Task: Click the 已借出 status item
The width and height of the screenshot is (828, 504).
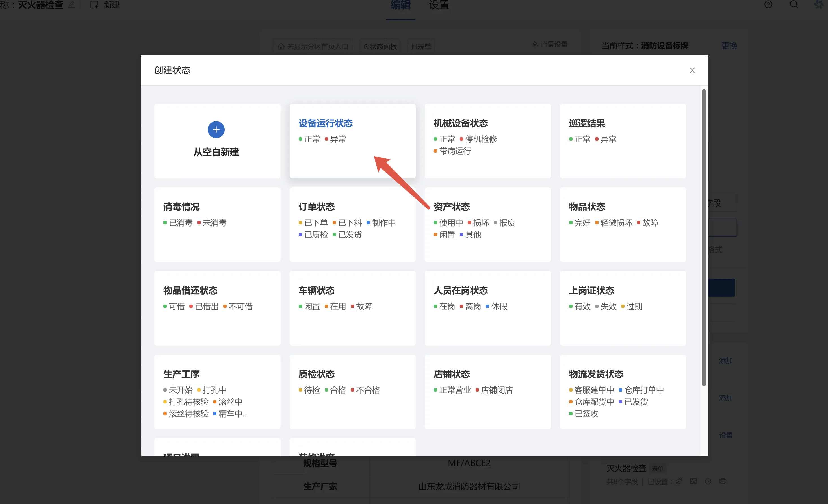Action: [204, 307]
